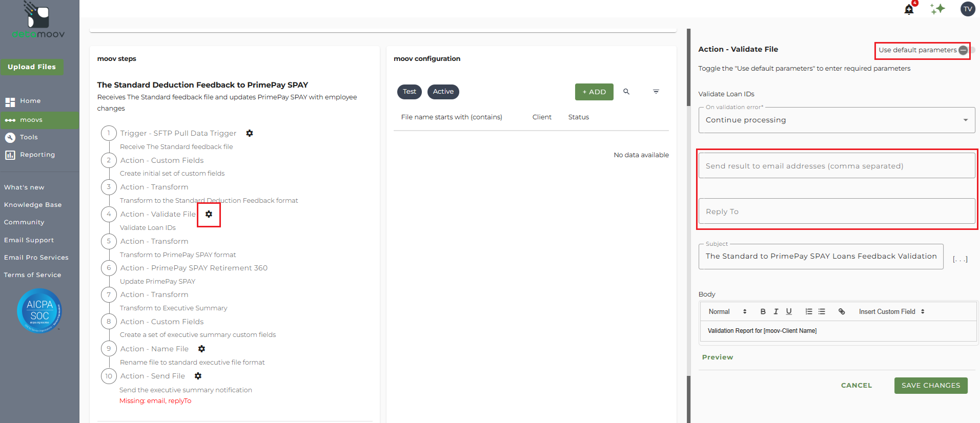980x423 pixels.
Task: Click the Client column header
Action: pos(542,117)
